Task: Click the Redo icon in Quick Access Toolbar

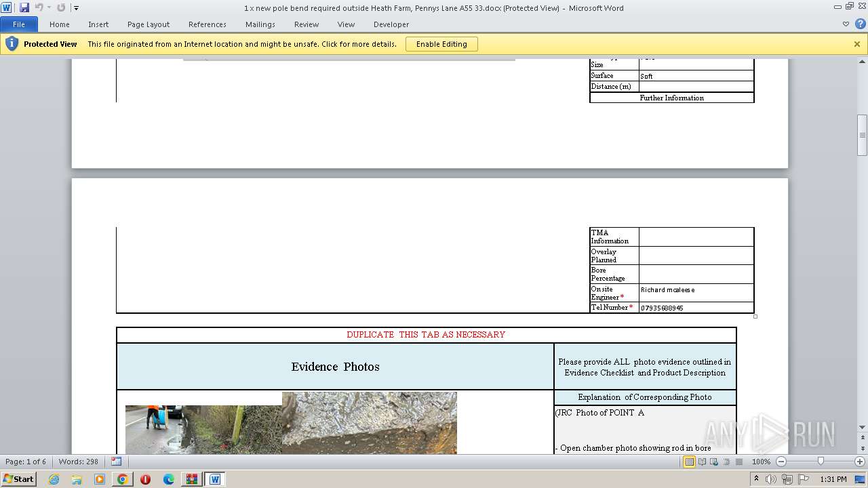Action: [x=61, y=7]
